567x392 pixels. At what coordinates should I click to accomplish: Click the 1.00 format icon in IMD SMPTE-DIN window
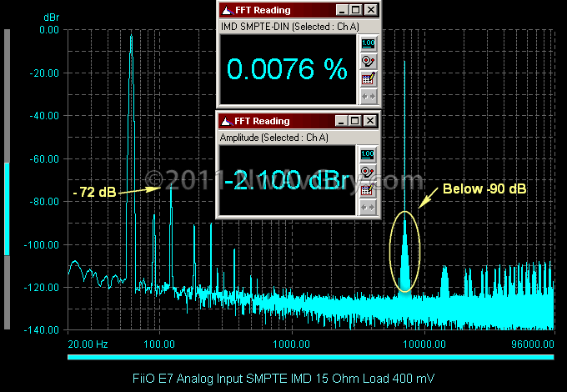point(369,43)
